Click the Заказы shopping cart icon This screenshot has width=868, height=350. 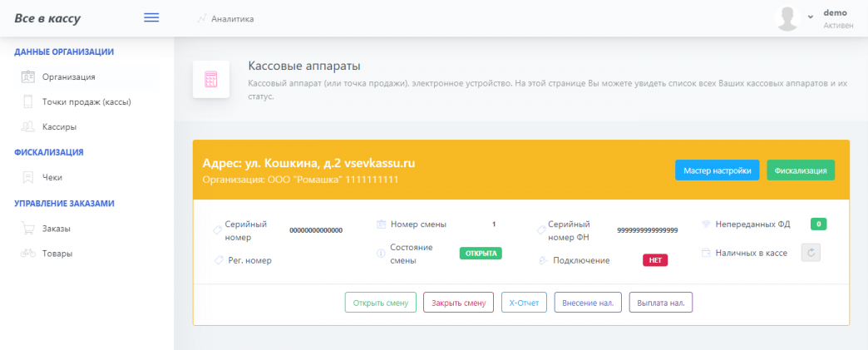[28, 229]
